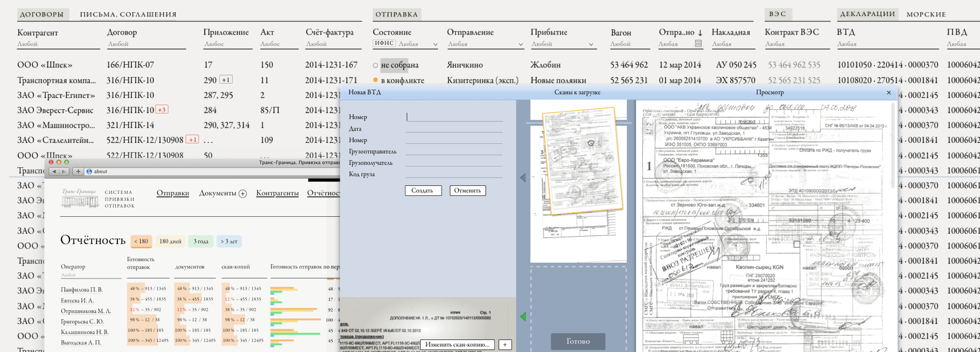Expand the Прибытие filter dropdown
This screenshot has width=980, height=352.
pos(591,44)
